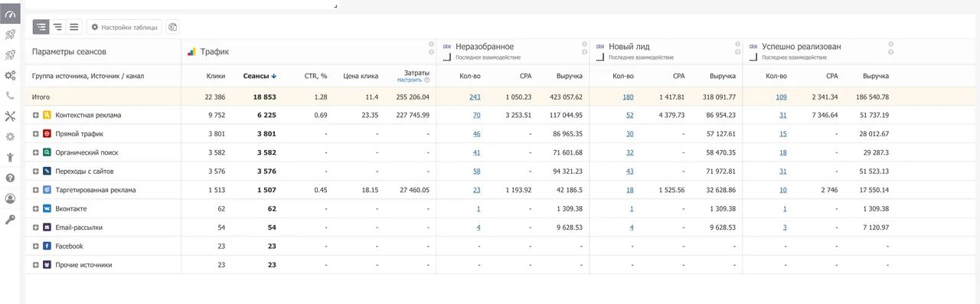
Task: Click the VK icon in Вконтакте row
Action: tap(47, 208)
